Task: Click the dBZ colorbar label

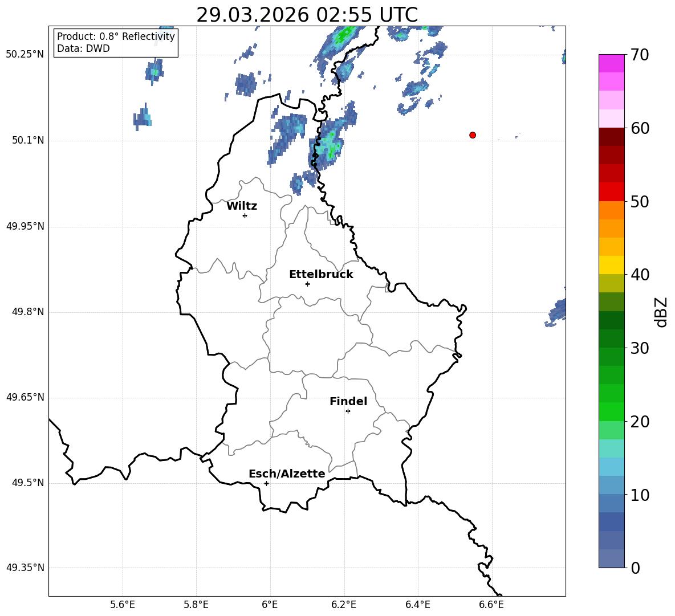Action: point(661,312)
